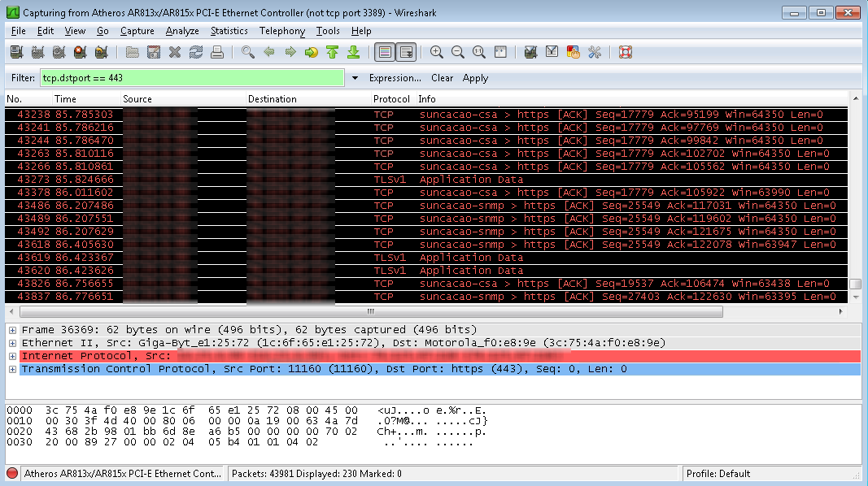
Task: Expand the Frame 36369 tree node
Action: tap(12, 330)
